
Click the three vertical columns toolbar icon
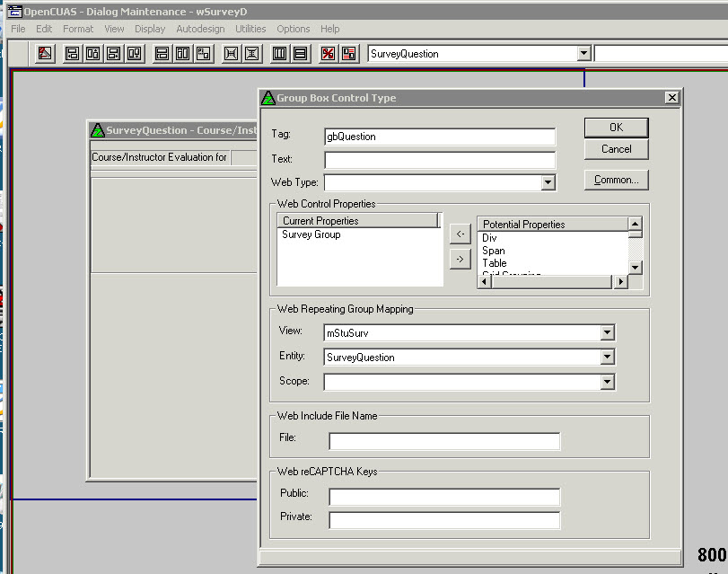coord(279,54)
